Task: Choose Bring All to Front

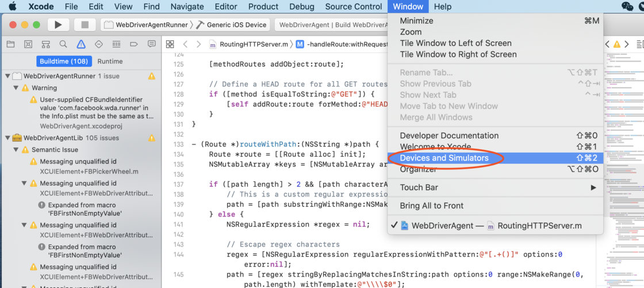Action: tap(495, 206)
